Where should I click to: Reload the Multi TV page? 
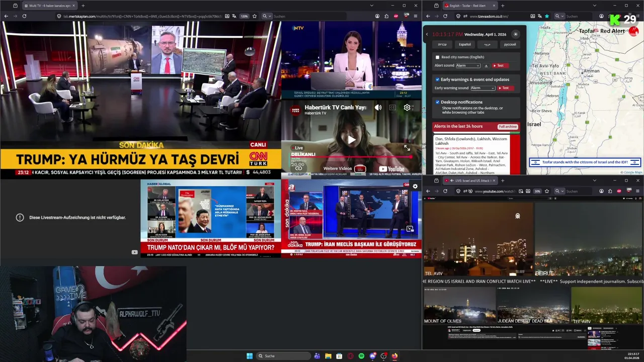tap(24, 16)
